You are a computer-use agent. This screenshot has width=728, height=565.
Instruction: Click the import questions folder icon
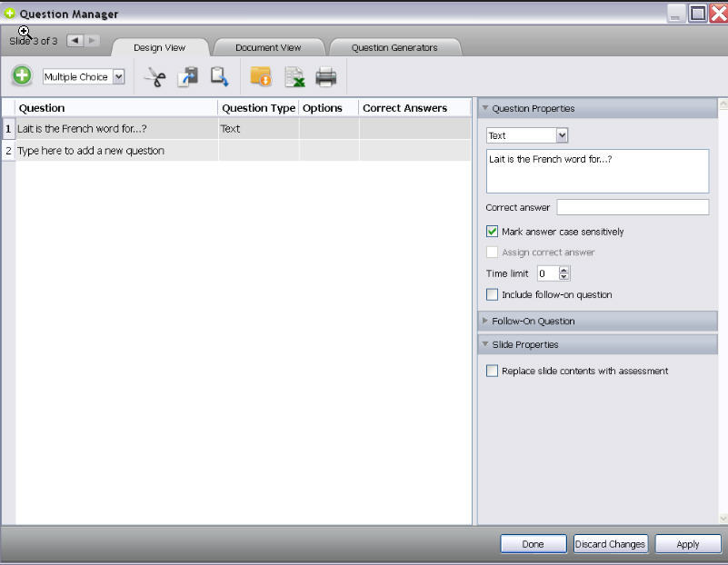click(x=261, y=77)
